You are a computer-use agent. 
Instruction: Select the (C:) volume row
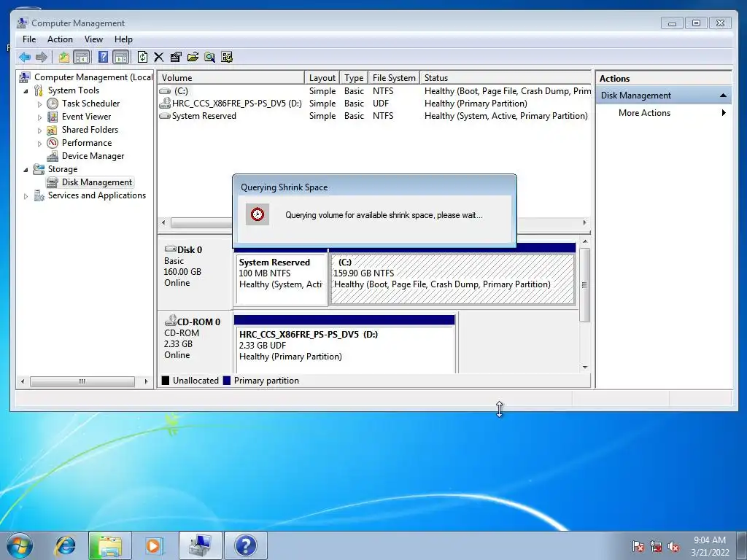[x=374, y=91]
